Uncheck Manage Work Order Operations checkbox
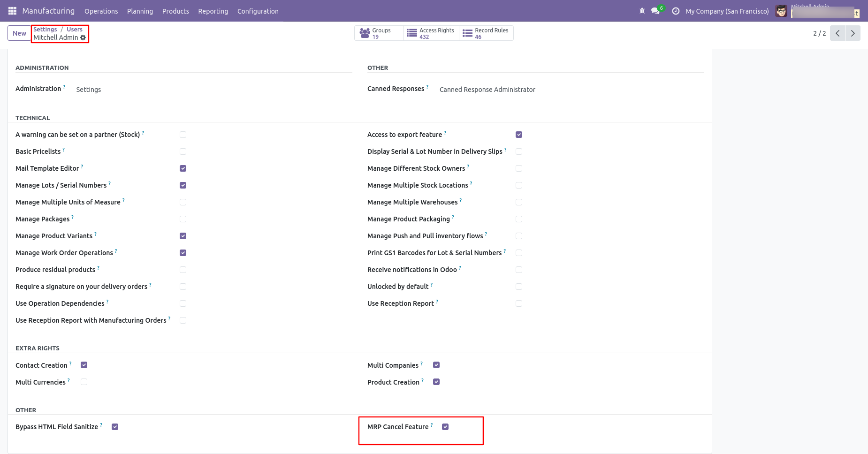Screen dimensions: 868x454 click(183, 253)
